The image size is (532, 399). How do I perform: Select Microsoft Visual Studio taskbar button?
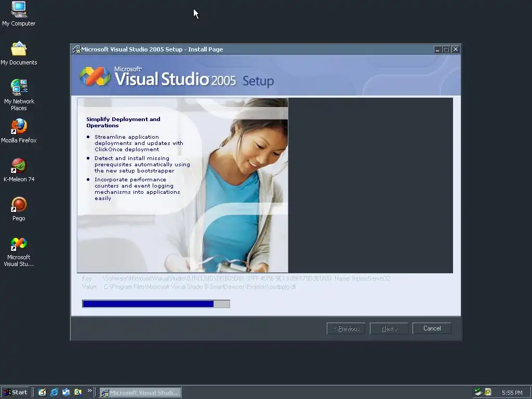[140, 393]
